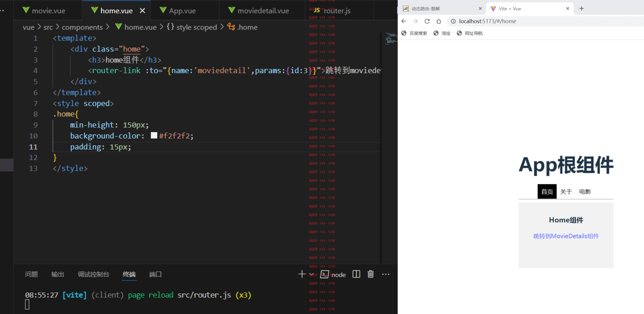Select the home.vue tab label
The image size is (644, 314).
(x=116, y=11)
